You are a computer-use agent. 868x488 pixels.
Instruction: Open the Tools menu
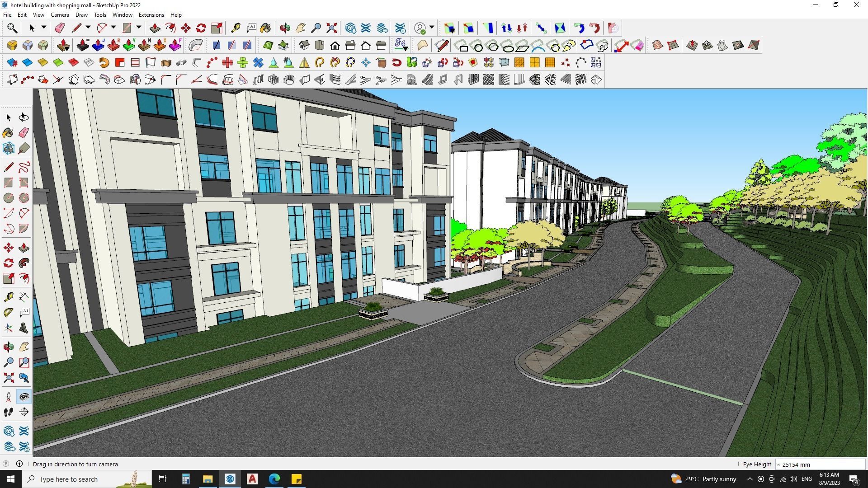[x=100, y=15]
